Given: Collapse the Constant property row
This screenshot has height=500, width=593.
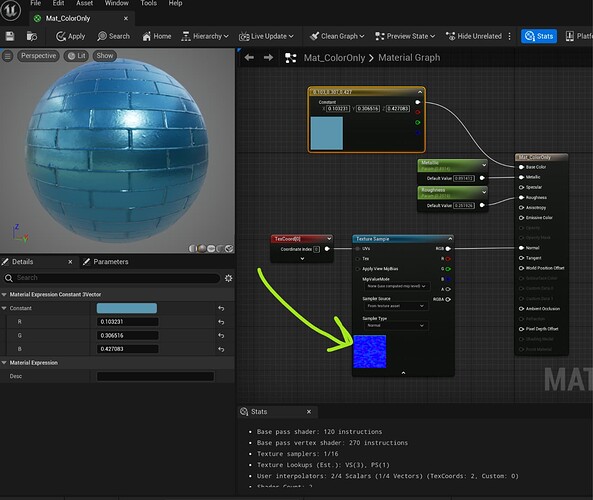Looking at the screenshot, I should tap(4, 309).
